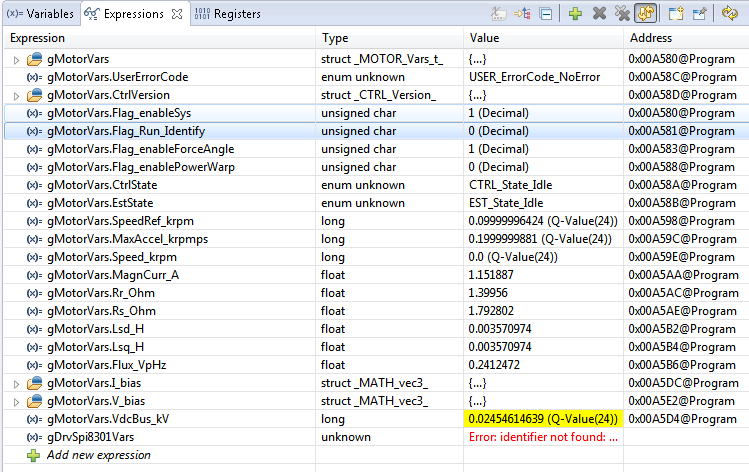This screenshot has width=749, height=472.
Task: Select gMotorVars.EstState expression
Action: 100,203
